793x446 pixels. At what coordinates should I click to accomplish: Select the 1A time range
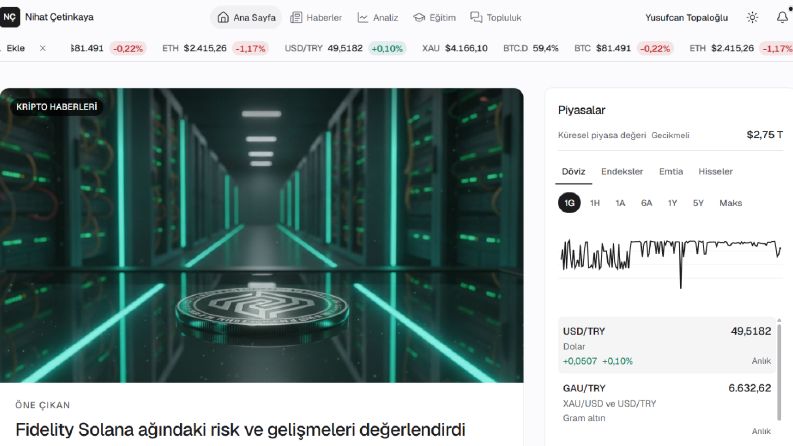pos(620,203)
